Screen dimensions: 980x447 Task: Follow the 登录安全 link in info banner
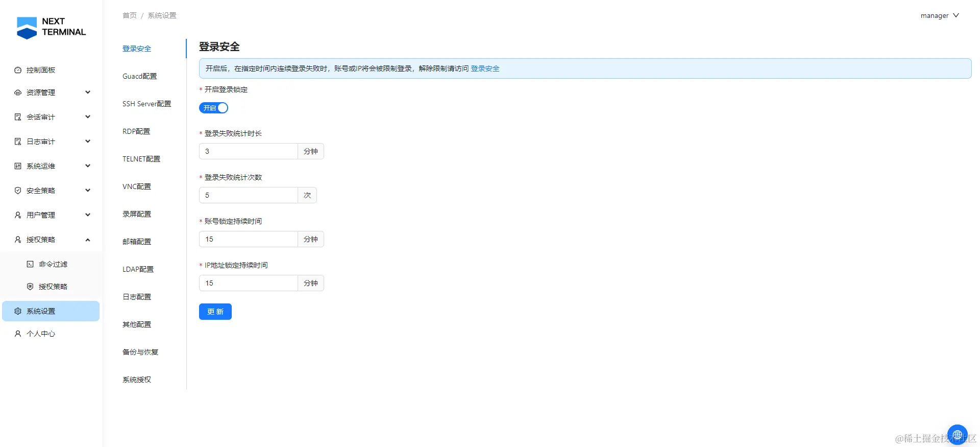[485, 68]
